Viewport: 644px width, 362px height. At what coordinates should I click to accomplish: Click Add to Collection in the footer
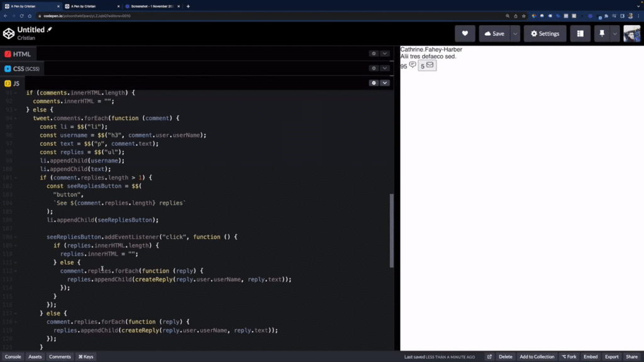(536, 356)
